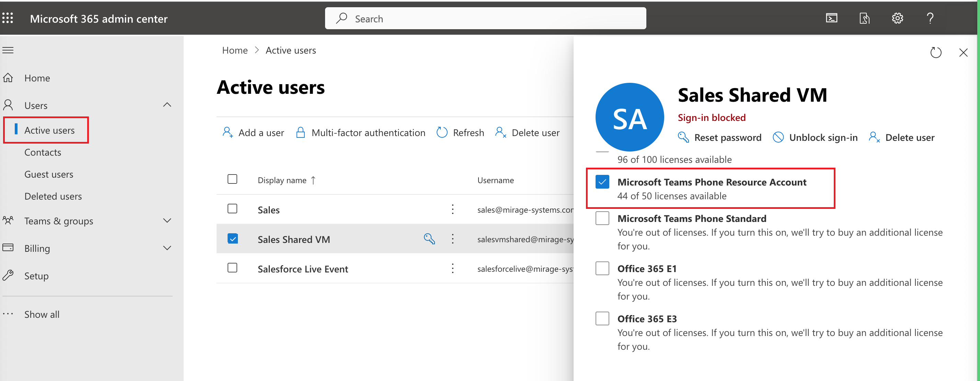The height and width of the screenshot is (381, 980).
Task: Open Guest users in the sidebar
Action: [49, 174]
